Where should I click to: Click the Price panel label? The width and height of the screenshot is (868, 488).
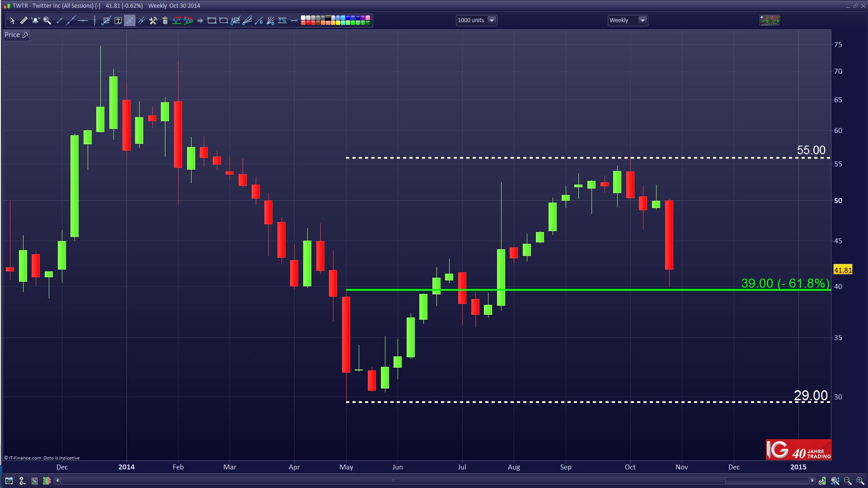[12, 35]
